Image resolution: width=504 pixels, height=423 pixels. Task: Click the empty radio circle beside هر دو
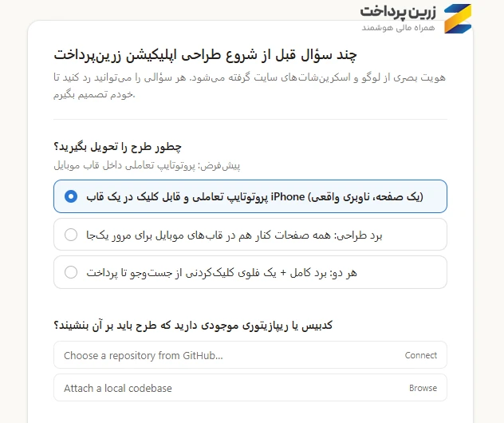pos(71,272)
